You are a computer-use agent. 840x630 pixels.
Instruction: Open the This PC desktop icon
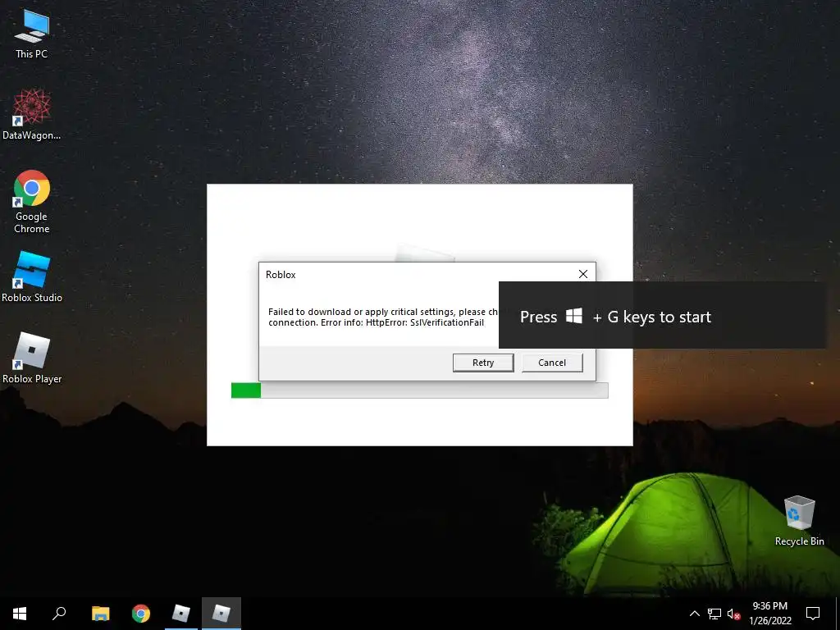point(32,34)
